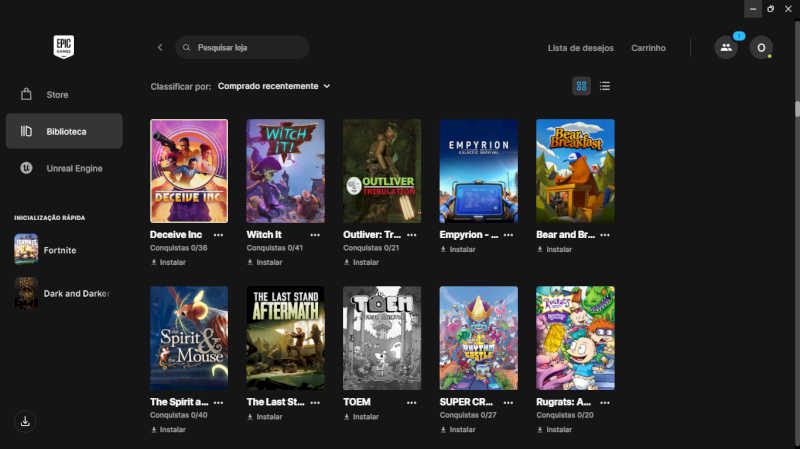The image size is (800, 449).
Task: Open more options for Bear and Breakfast
Action: 605,235
